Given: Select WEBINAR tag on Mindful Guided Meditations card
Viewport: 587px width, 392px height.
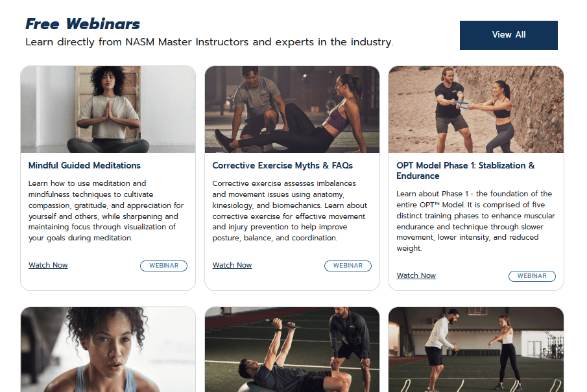Looking at the screenshot, I should [x=163, y=266].
